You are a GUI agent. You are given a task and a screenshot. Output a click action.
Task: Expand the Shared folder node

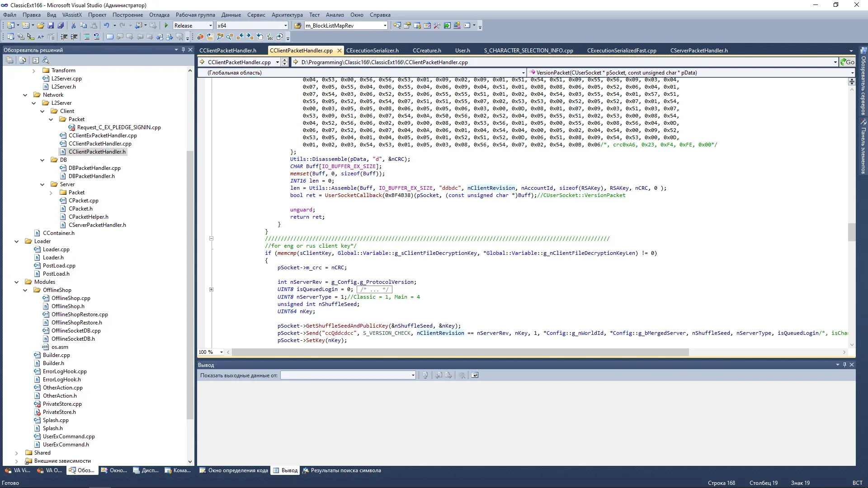click(17, 453)
